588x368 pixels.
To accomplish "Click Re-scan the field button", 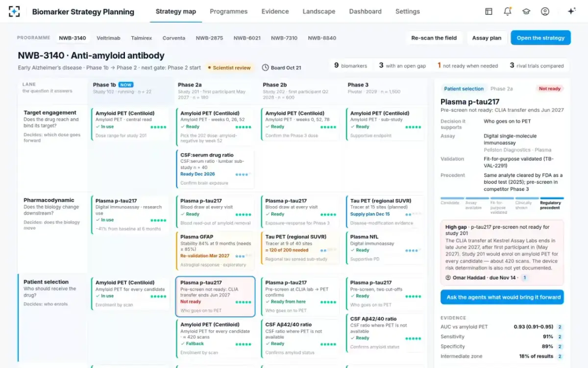I will [x=434, y=38].
